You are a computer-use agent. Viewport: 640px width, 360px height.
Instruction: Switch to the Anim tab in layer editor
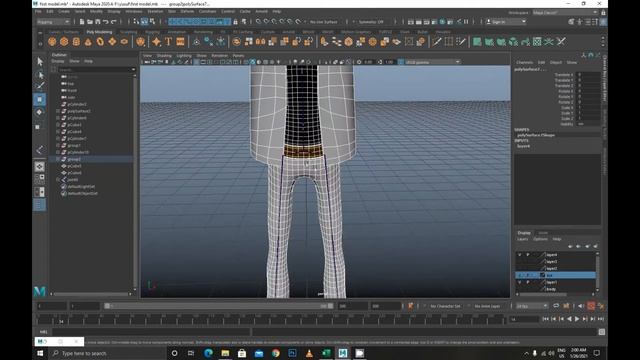(x=543, y=233)
